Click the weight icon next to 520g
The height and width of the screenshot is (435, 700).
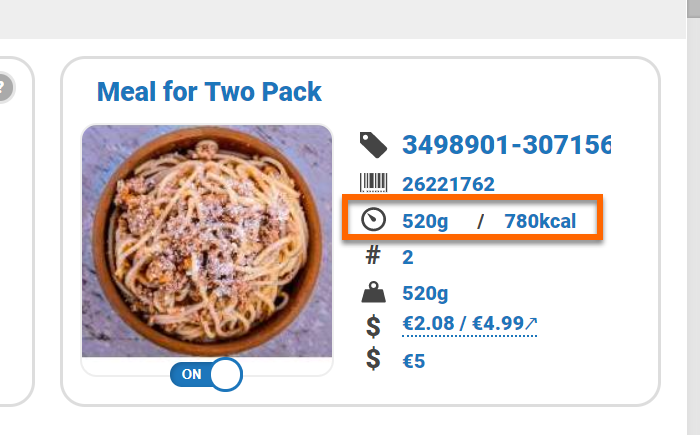click(x=373, y=293)
